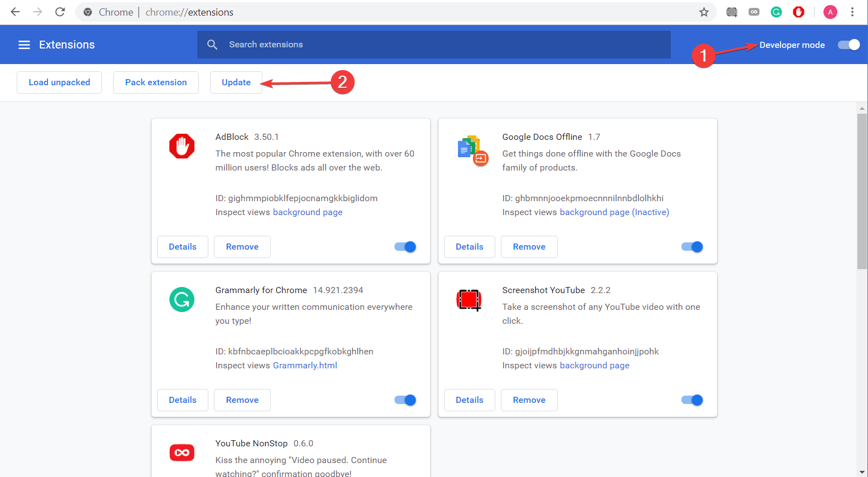868x477 pixels.
Task: Open Details for Google Docs Offline
Action: 470,247
